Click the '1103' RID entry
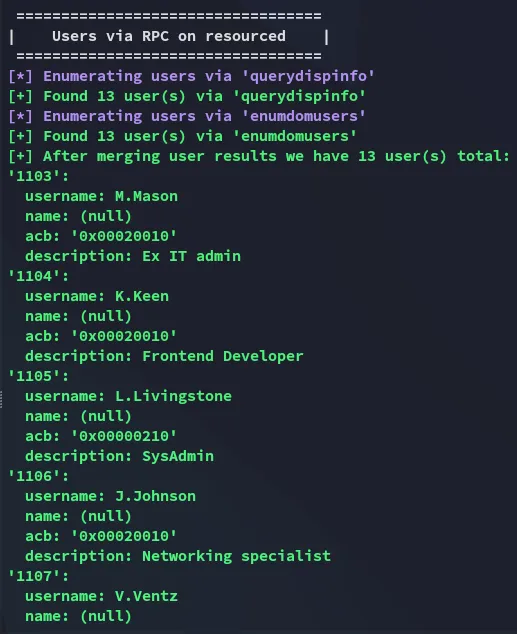517x634 pixels. (x=39, y=176)
